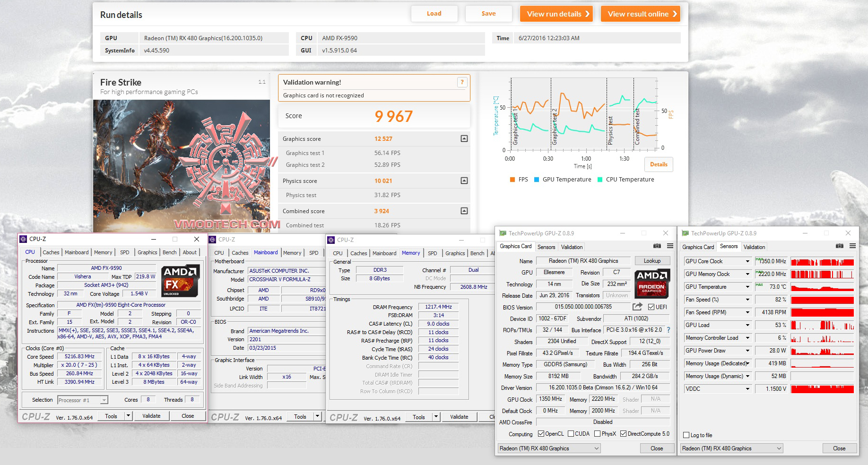Click the GPU Load sensor history graph
The width and height of the screenshot is (868, 465).
[x=822, y=325]
